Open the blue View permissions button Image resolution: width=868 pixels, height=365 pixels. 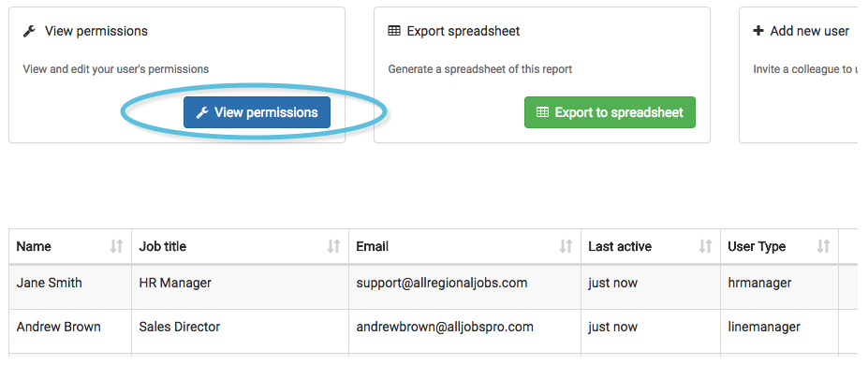[x=257, y=112]
